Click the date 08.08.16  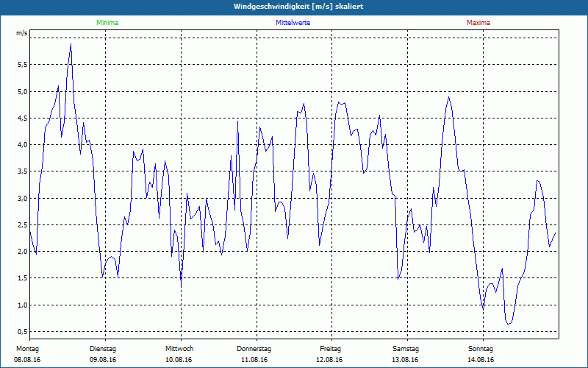point(27,360)
